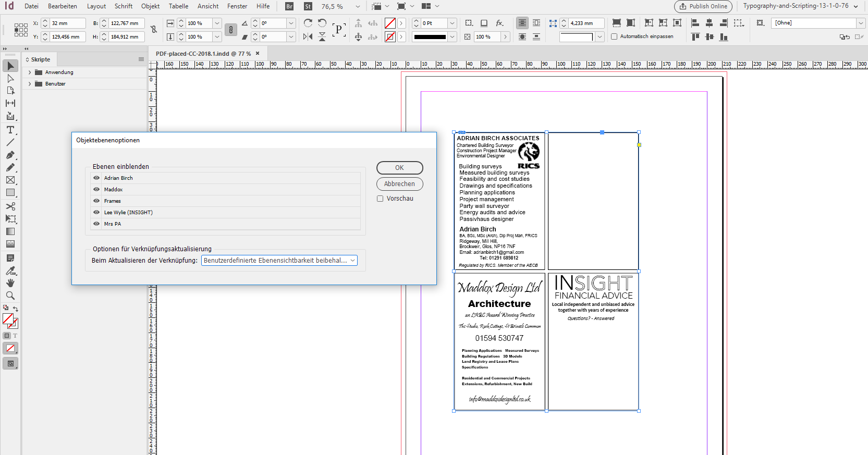The height and width of the screenshot is (455, 868).
Task: Click the Publish Online button
Action: click(x=703, y=6)
